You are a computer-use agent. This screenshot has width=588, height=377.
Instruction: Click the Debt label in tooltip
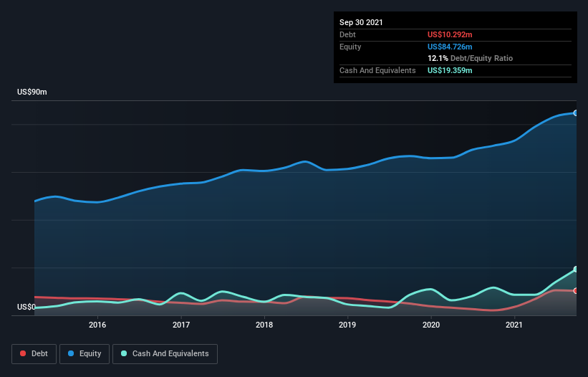pos(347,34)
